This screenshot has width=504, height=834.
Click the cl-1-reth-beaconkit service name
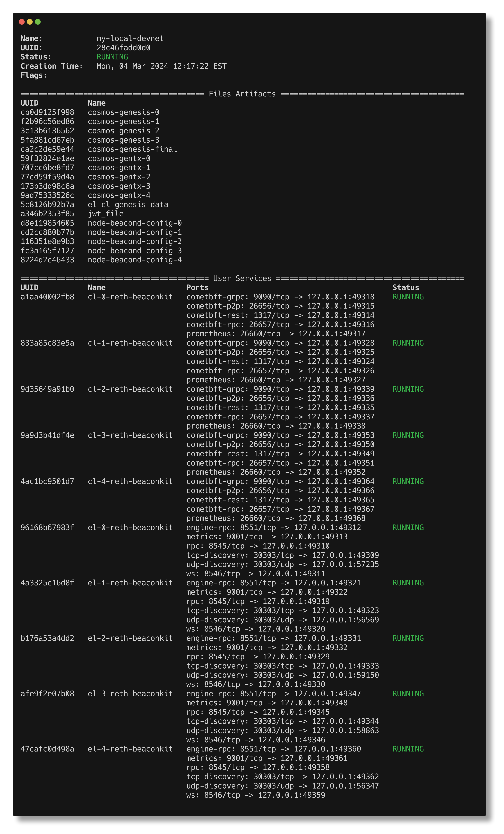[130, 343]
